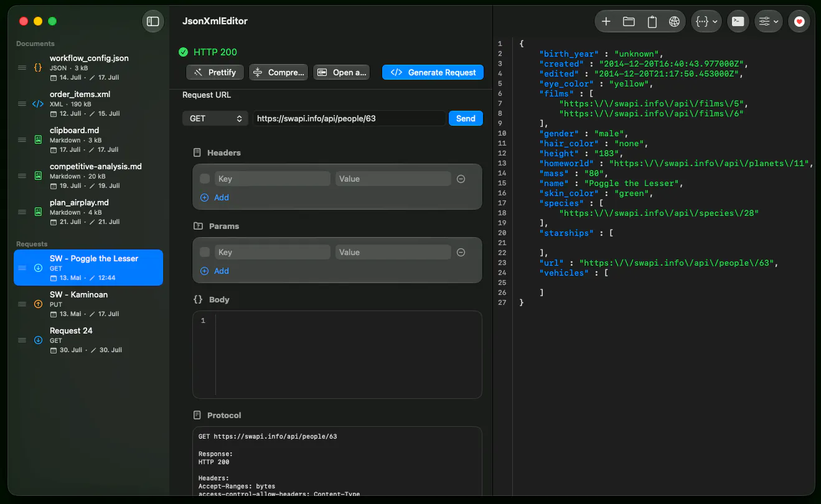This screenshot has height=504, width=821.
Task: Click the Prettify button
Action: click(215, 72)
